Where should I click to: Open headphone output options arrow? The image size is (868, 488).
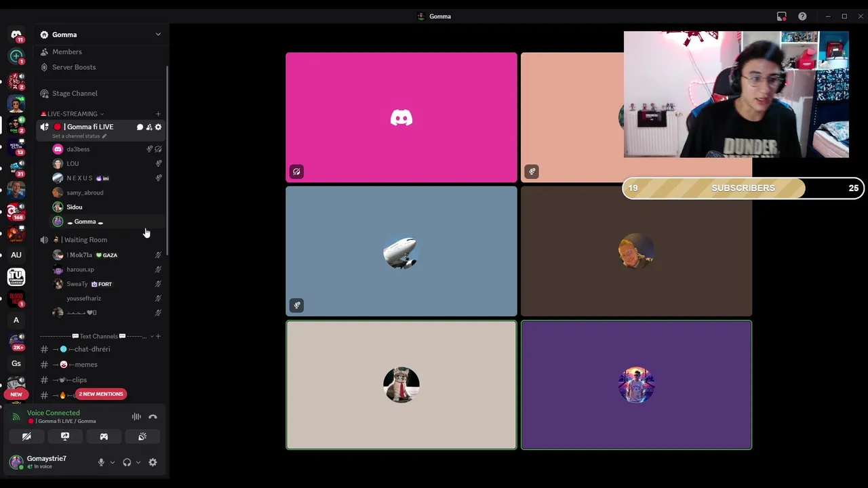138,462
